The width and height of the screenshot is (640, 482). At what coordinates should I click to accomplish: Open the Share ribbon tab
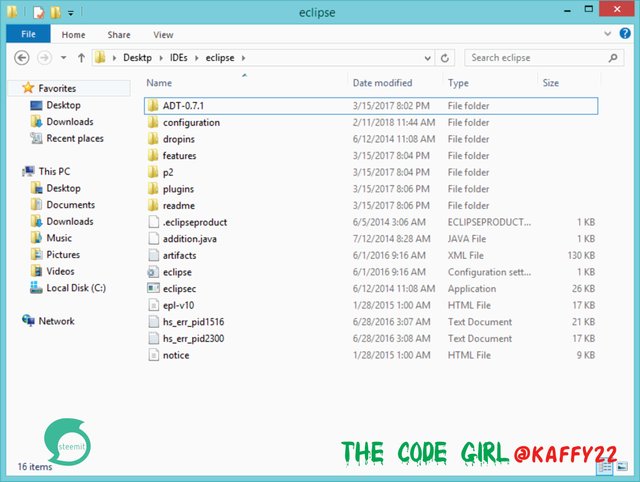[x=119, y=35]
